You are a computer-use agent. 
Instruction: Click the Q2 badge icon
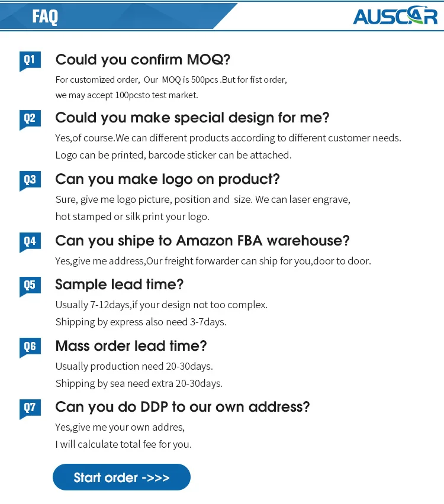click(30, 118)
